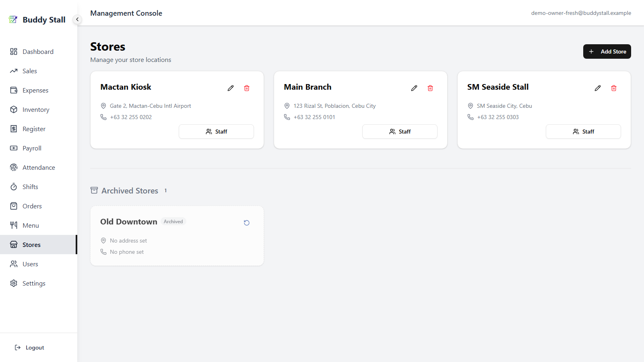644x362 pixels.
Task: Click the Add Store button
Action: click(607, 51)
